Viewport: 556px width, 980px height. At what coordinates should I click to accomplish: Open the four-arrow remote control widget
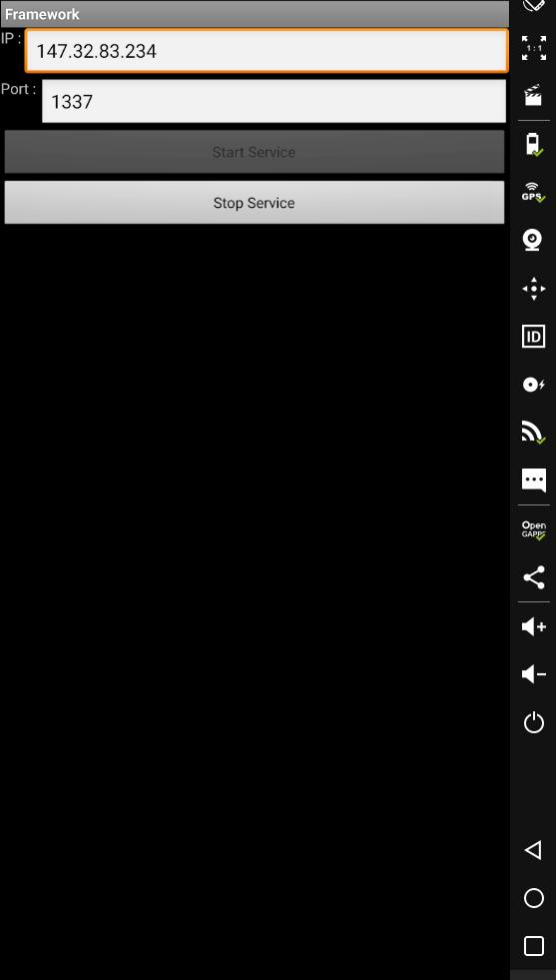(x=533, y=289)
